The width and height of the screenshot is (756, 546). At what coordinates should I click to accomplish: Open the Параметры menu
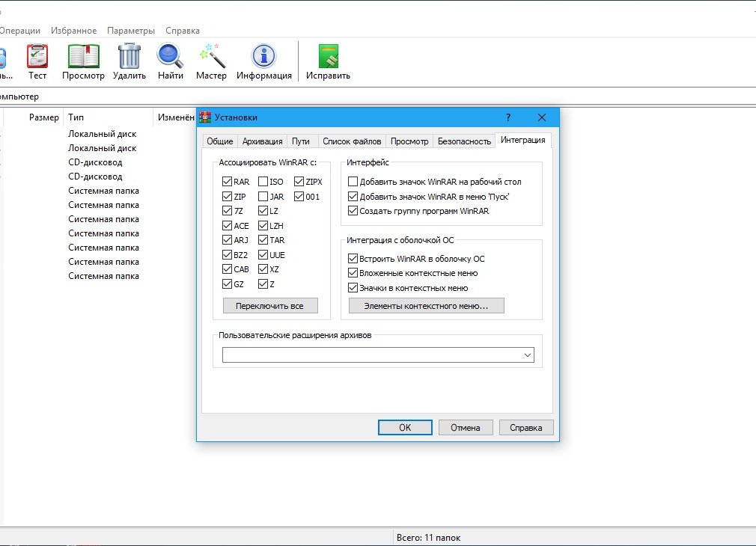click(x=131, y=31)
